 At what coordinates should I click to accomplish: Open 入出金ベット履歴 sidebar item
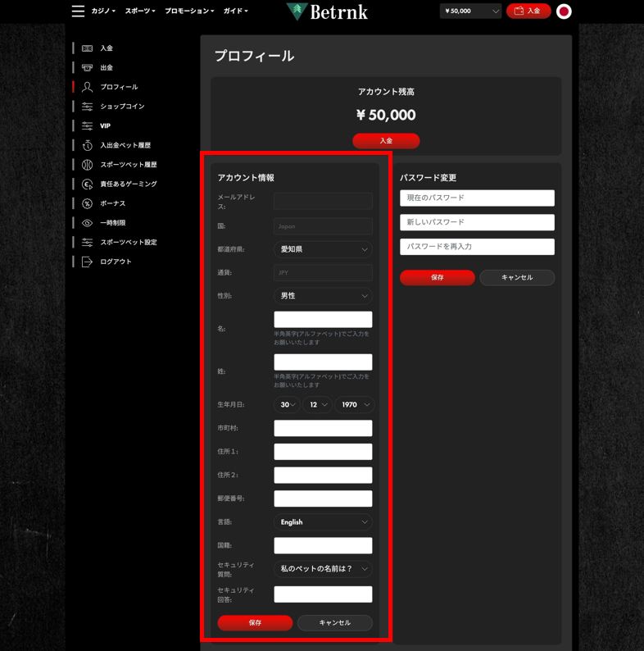pyautogui.click(x=125, y=145)
